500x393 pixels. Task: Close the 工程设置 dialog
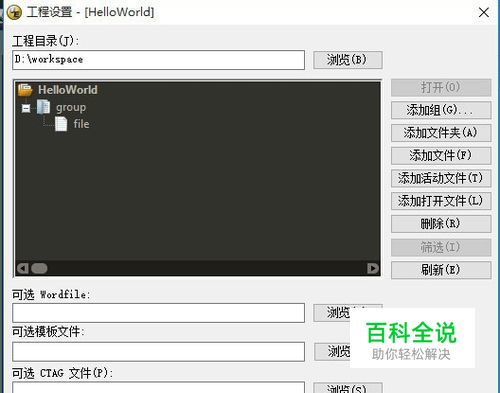484,13
